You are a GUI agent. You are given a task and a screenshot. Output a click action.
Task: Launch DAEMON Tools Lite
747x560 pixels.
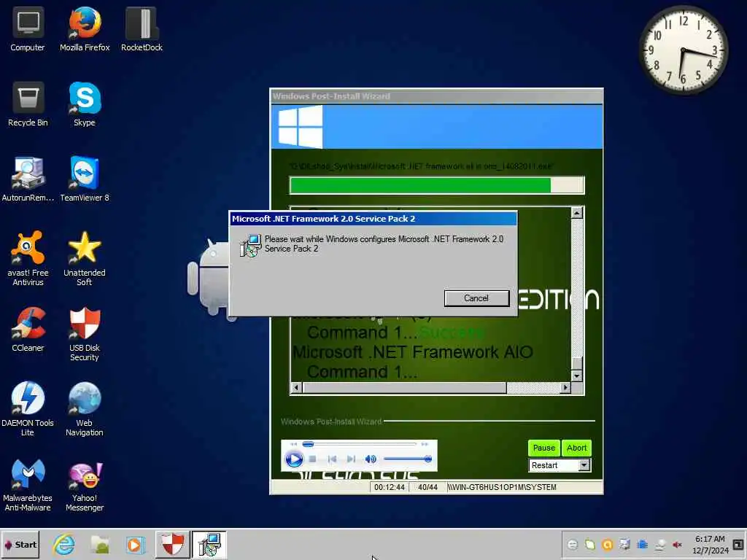point(28,408)
